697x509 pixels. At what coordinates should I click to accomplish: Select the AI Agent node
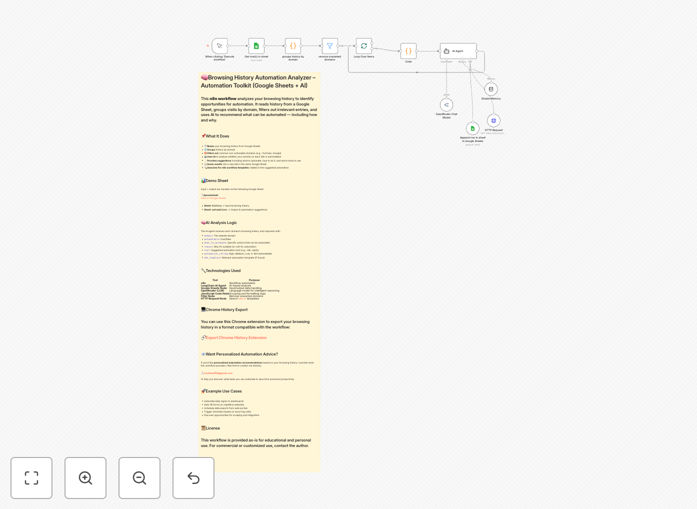tap(458, 51)
